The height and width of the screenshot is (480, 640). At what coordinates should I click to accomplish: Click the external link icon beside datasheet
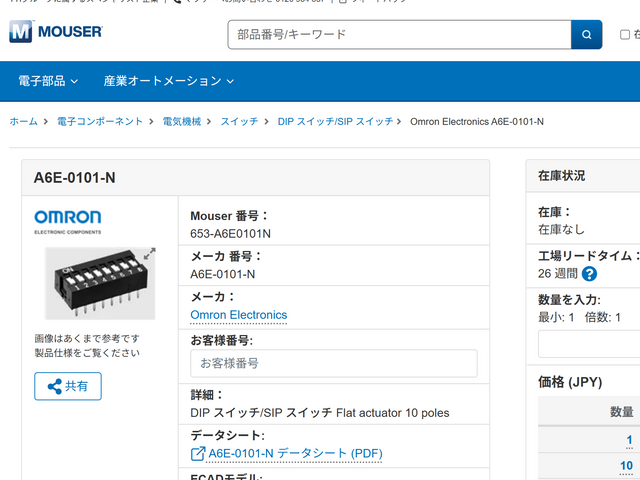point(198,453)
